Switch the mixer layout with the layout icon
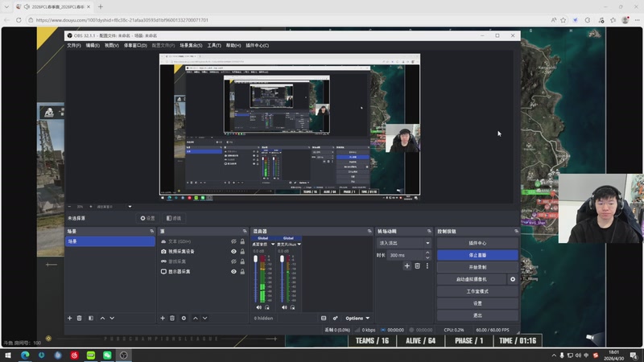 coord(324,318)
